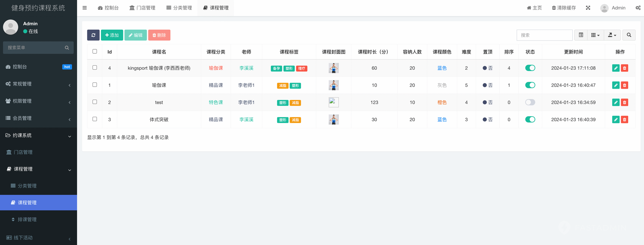Click the green edit icon for the test course

(x=615, y=102)
